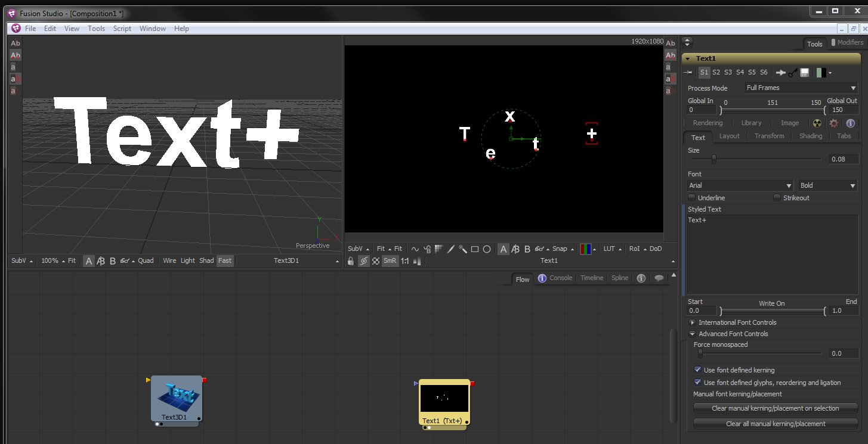The height and width of the screenshot is (444, 868).
Task: Click Clear all manual kerning/placement
Action: (x=776, y=424)
